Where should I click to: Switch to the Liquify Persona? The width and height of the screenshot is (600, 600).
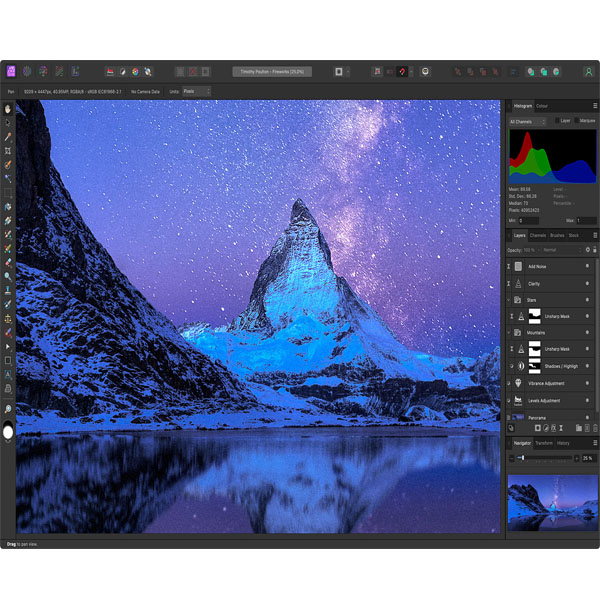[27, 71]
